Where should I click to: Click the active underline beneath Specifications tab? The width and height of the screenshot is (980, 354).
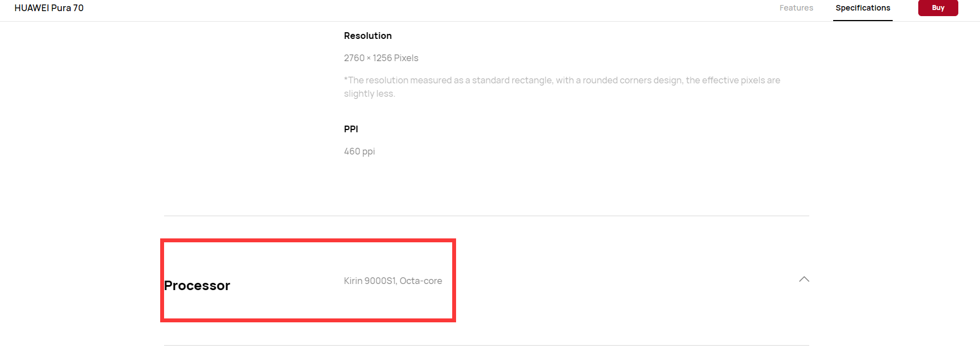click(x=863, y=21)
